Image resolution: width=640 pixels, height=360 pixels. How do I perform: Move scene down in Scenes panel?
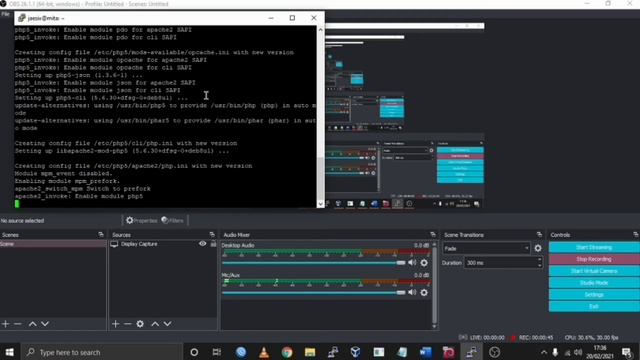tap(45, 324)
